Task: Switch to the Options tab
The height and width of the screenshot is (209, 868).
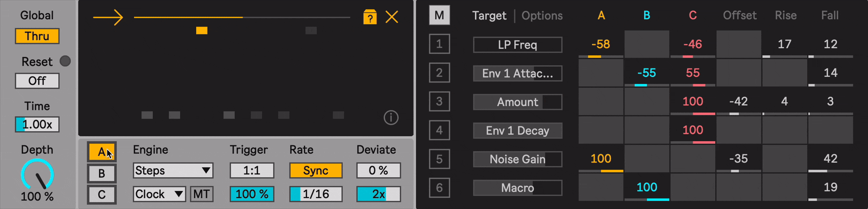Action: (x=542, y=16)
